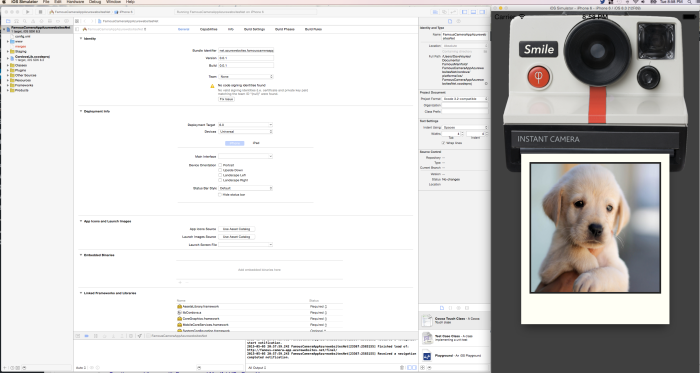Switch to the Build Settings tab
The image size is (700, 373).
click(x=254, y=29)
